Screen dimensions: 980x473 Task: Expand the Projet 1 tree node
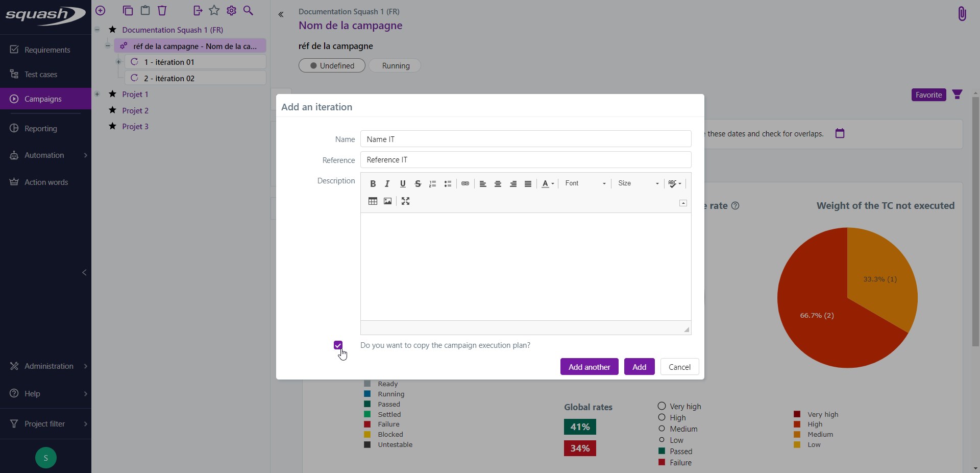click(x=97, y=94)
